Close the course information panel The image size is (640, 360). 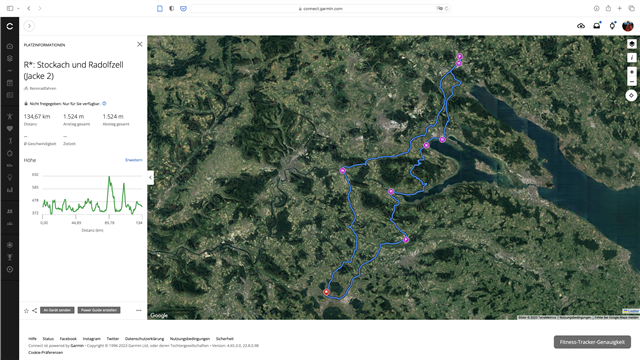140,44
